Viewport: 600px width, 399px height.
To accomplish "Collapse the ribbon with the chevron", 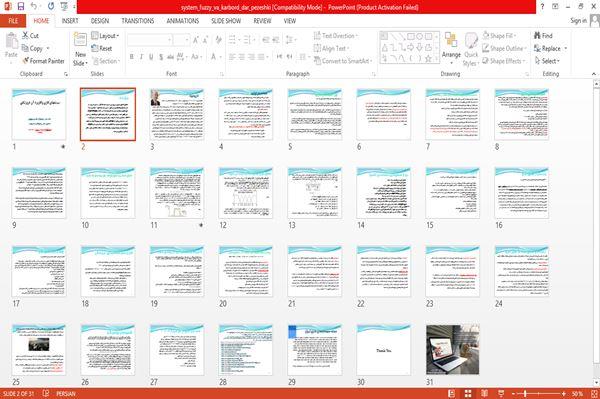I will tap(593, 73).
